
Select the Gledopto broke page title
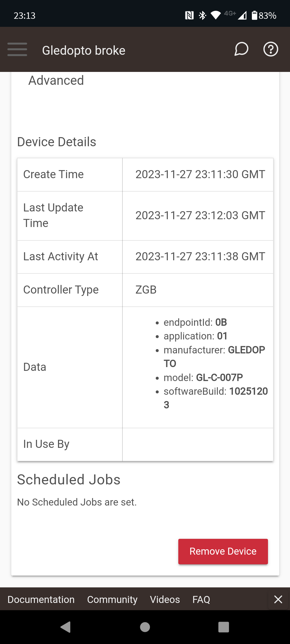[84, 50]
